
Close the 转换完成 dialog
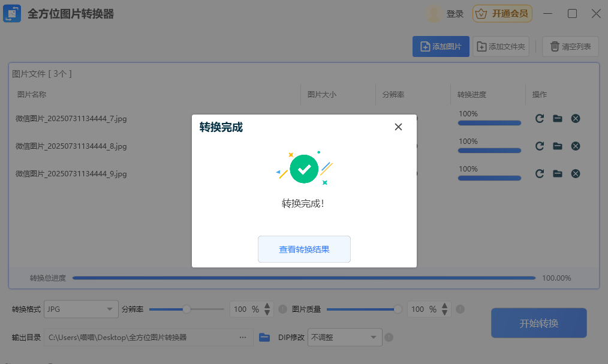coord(398,127)
